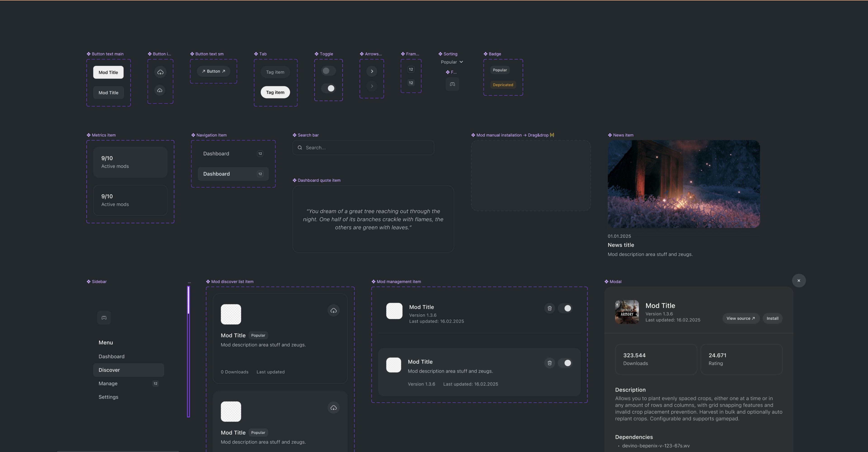Click the gamepad filter icon under Sorting
Image resolution: width=868 pixels, height=452 pixels.
click(453, 84)
